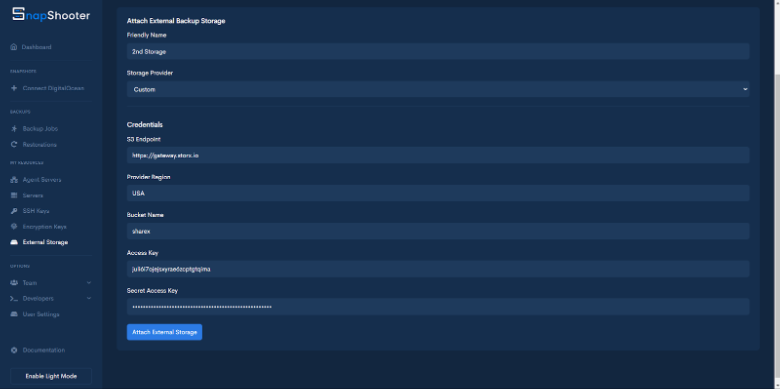The width and height of the screenshot is (780, 389).
Task: Click the Team menu label
Action: (29, 283)
